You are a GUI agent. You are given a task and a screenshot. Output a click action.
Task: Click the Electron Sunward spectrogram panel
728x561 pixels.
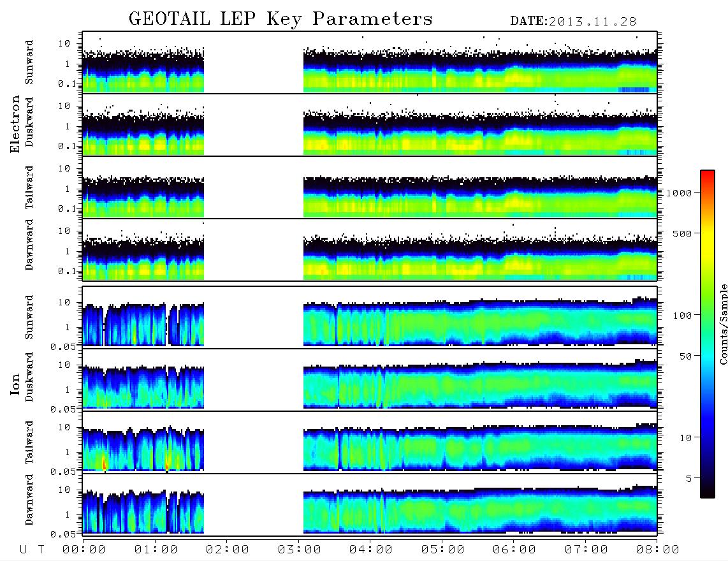[x=370, y=62]
